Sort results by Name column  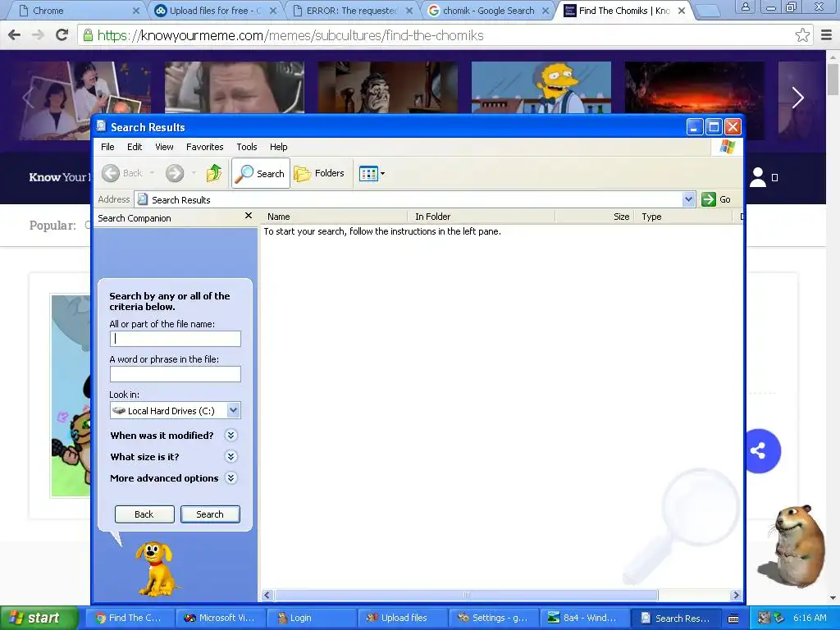click(335, 217)
